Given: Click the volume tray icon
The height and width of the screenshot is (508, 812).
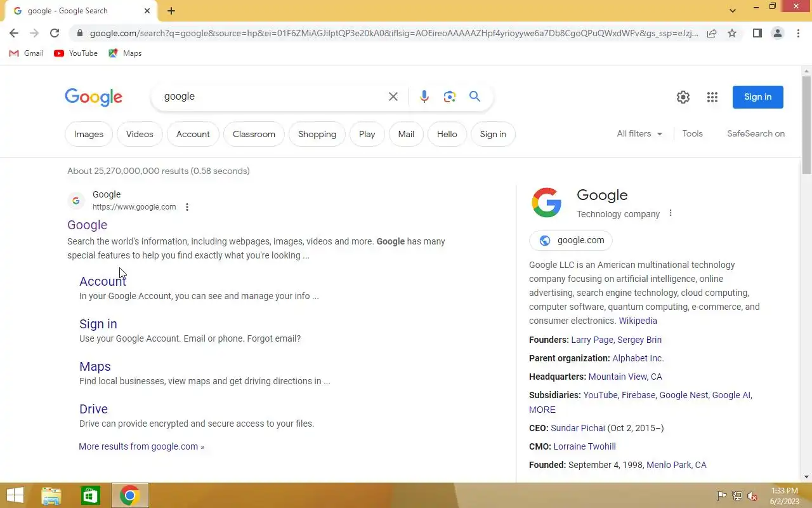Looking at the screenshot, I should click(x=752, y=496).
